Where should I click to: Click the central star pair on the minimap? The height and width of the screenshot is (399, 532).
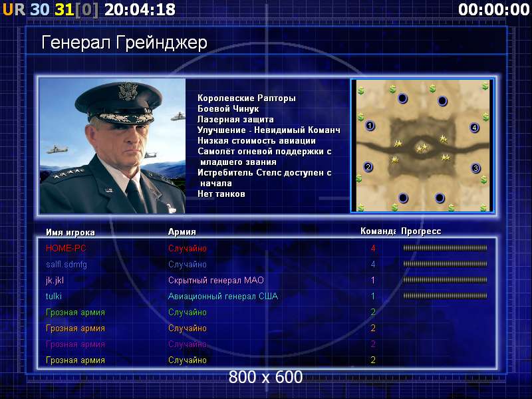(422, 148)
